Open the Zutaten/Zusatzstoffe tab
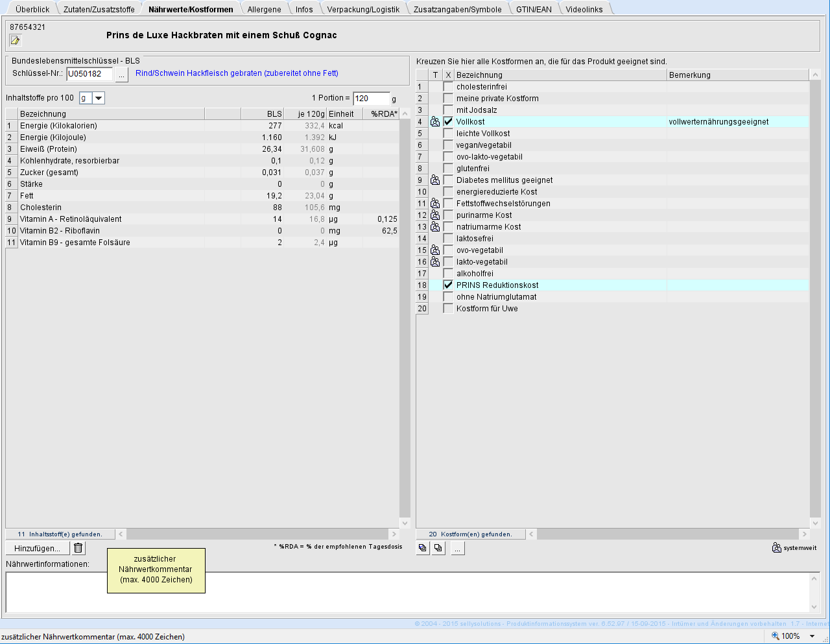This screenshot has width=830, height=644. click(x=99, y=9)
